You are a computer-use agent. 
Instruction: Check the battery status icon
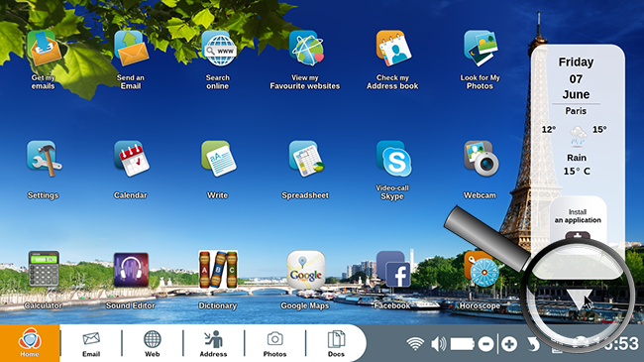pos(463,344)
